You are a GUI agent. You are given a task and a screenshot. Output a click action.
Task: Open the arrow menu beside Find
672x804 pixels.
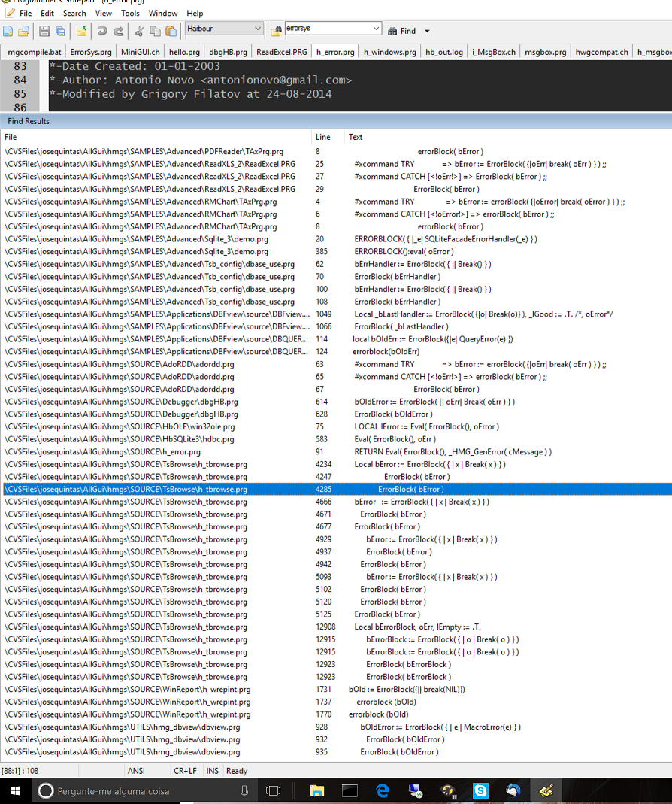pos(427,32)
